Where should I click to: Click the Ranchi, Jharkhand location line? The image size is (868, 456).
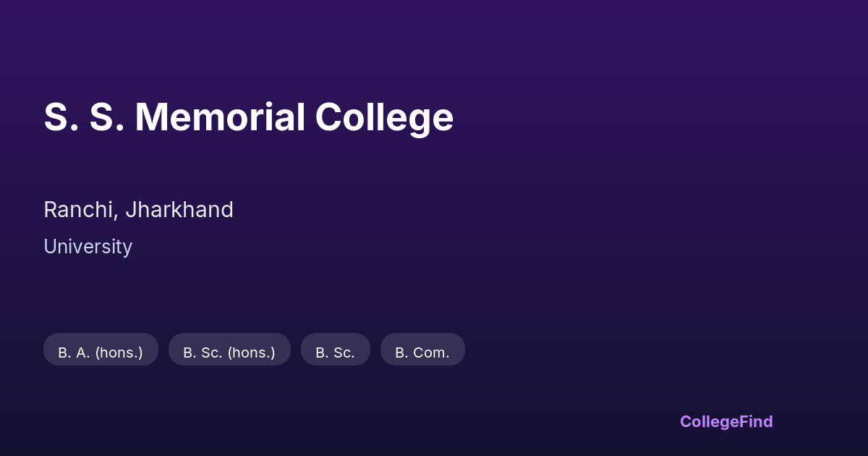click(x=138, y=210)
